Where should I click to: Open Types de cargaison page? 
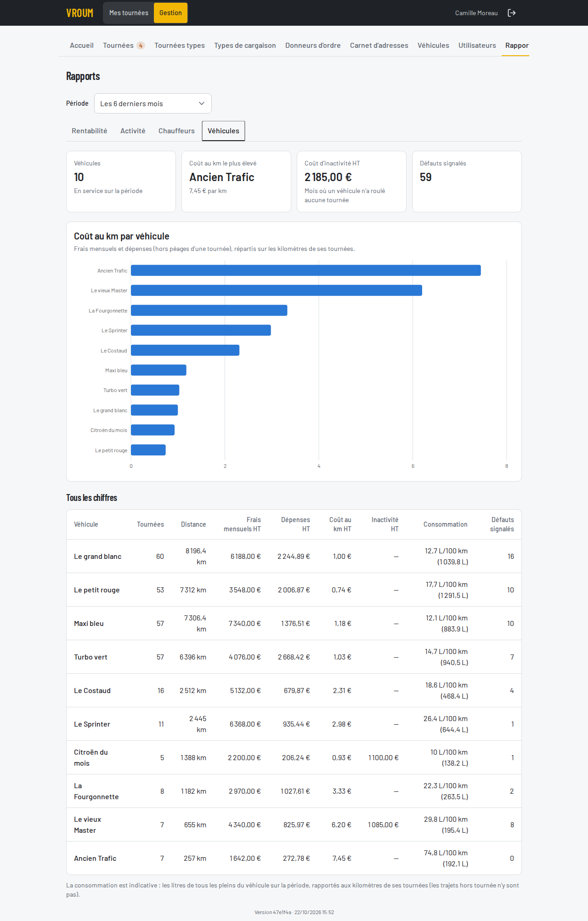pos(245,45)
